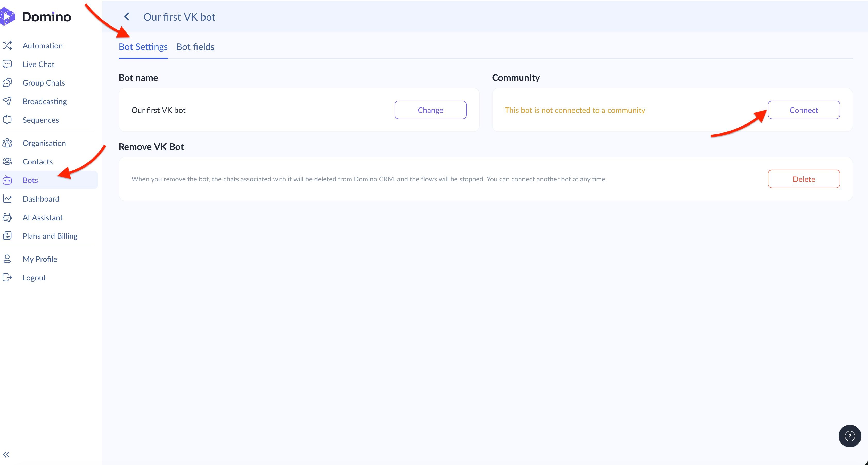This screenshot has height=465, width=868.
Task: Click the Logout link
Action: pos(34,278)
